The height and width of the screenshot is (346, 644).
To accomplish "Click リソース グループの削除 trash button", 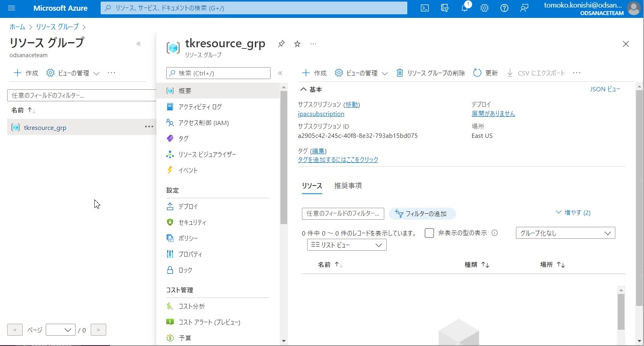I will [x=430, y=73].
